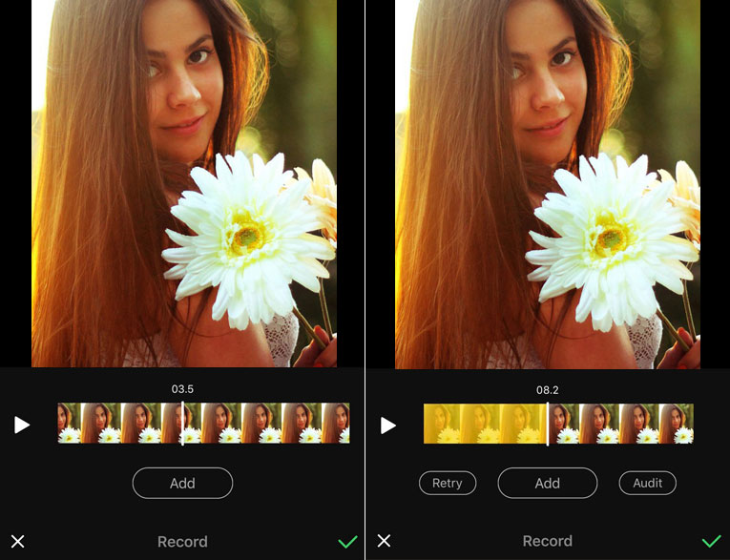This screenshot has width=730, height=560.
Task: Play the video in the right screen
Action: [x=387, y=425]
